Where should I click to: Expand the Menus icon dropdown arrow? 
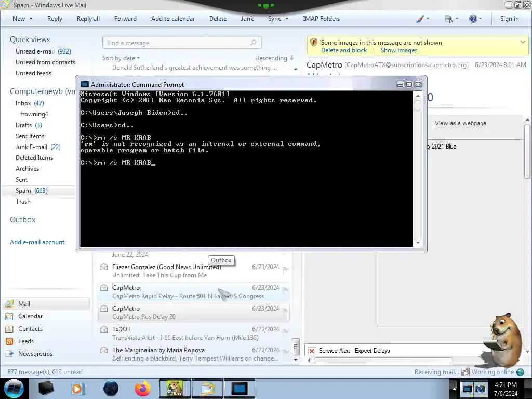[457, 19]
